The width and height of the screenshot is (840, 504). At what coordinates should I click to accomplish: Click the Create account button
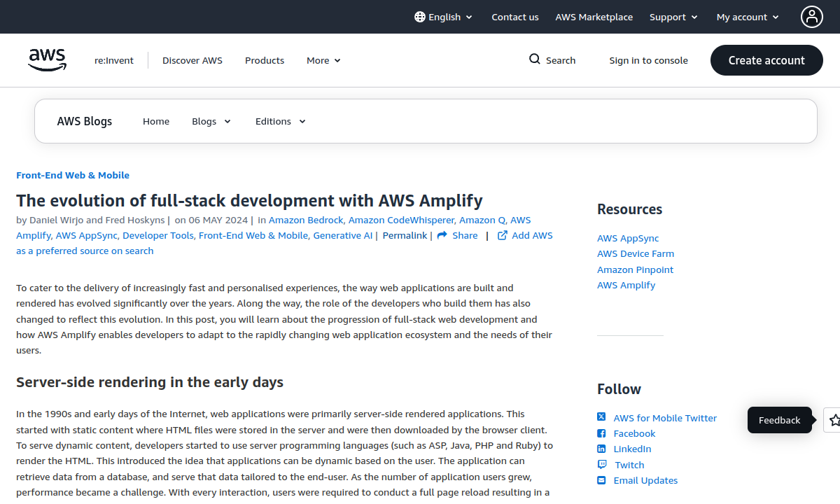766,60
